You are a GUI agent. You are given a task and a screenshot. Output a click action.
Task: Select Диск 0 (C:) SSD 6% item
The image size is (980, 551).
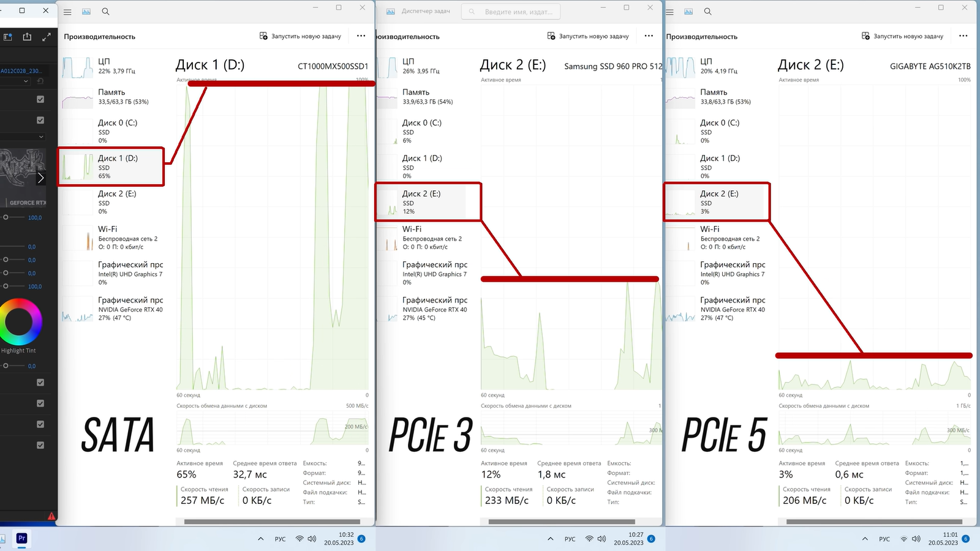pos(421,131)
